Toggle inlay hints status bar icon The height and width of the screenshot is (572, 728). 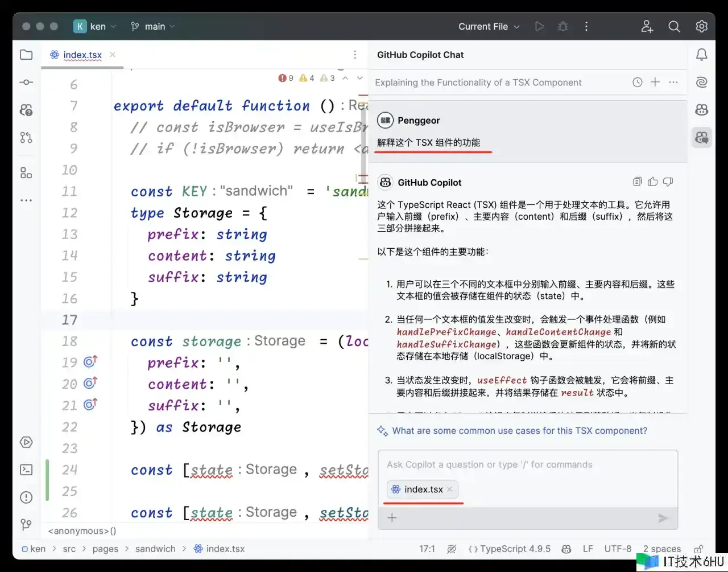pyautogui.click(x=452, y=549)
